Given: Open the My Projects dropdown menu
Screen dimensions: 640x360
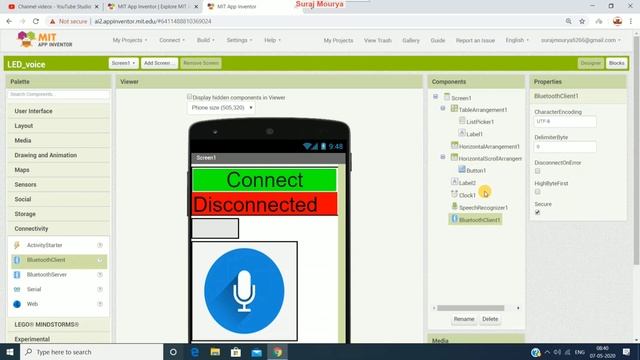Looking at the screenshot, I should pyautogui.click(x=130, y=40).
